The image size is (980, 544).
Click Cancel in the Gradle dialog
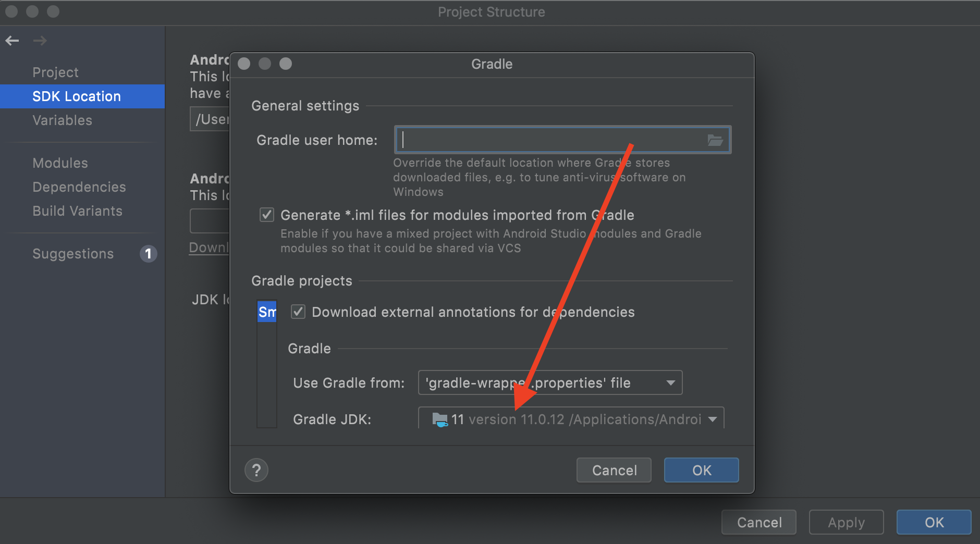(614, 470)
